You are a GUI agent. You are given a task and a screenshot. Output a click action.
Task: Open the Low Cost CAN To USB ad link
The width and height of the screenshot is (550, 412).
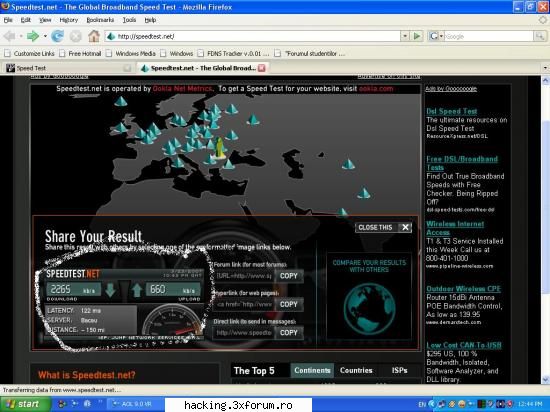464,345
